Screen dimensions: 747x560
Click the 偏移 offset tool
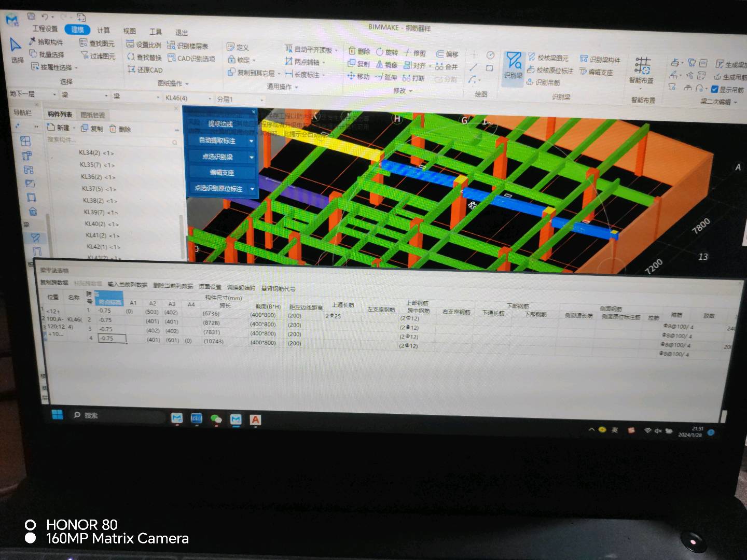(448, 54)
